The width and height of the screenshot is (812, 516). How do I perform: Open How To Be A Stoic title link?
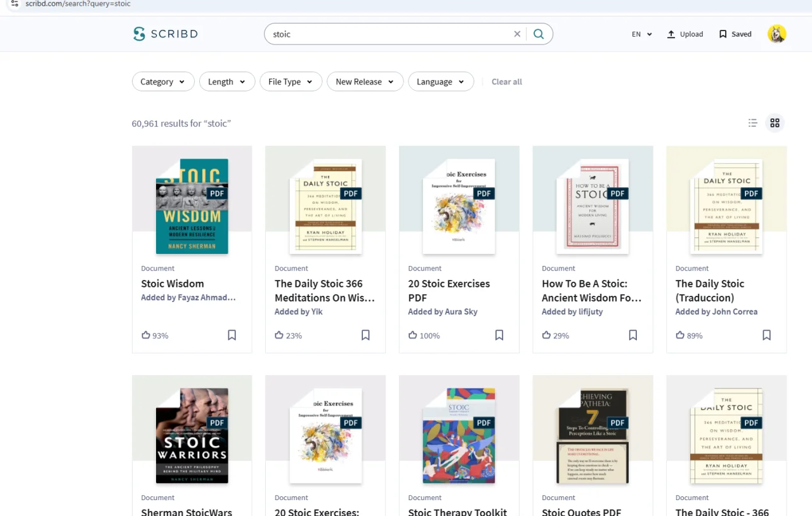click(x=592, y=291)
